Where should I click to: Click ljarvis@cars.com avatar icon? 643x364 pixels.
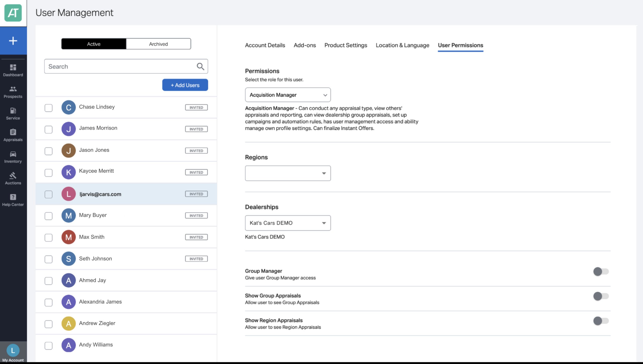click(x=69, y=194)
